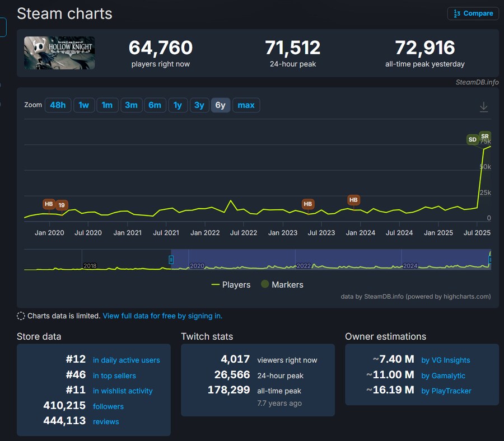Open the followers link
The image size is (504, 441).
(108, 406)
